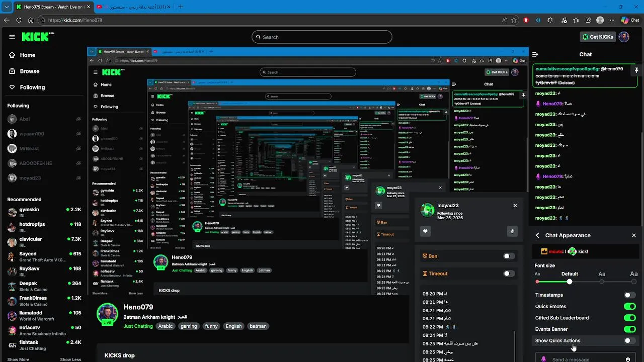Collapse the Recommended list with Show Less
Viewport: 644px width, 362px height.
(x=70, y=359)
